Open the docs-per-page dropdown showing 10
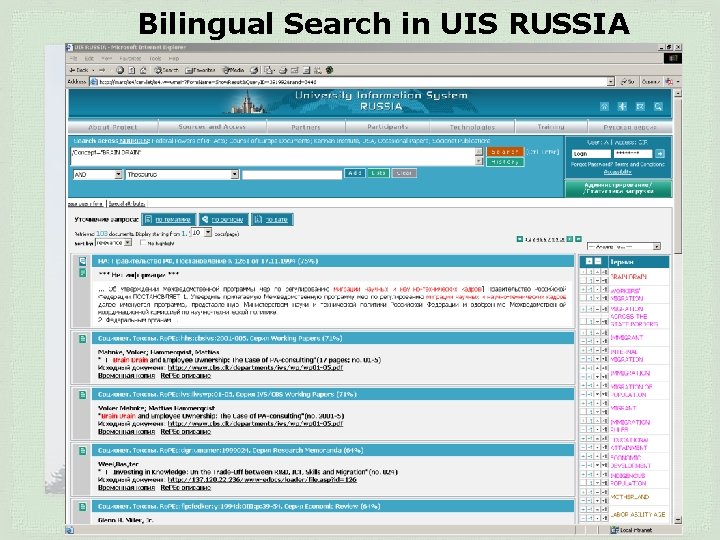This screenshot has width=720, height=540. click(x=201, y=233)
